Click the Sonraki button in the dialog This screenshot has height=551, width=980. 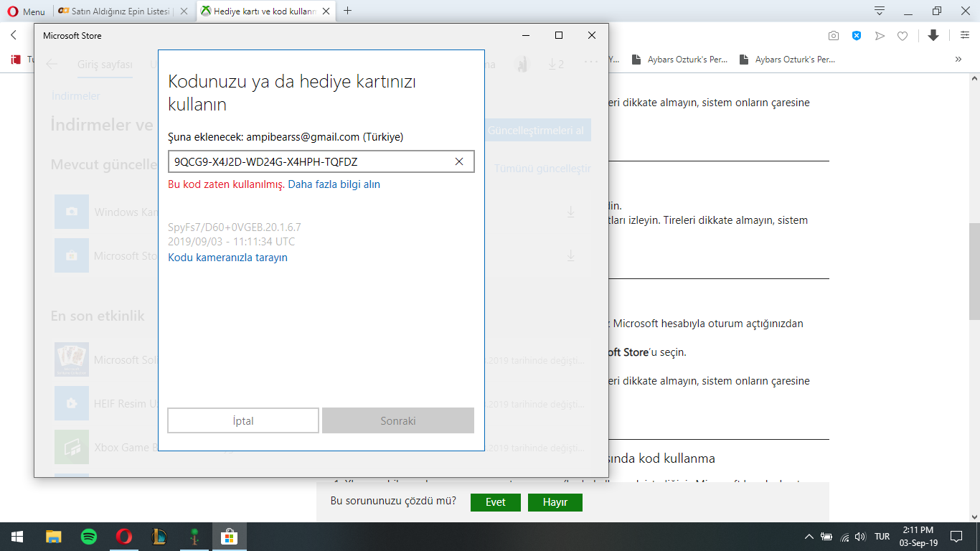point(398,420)
